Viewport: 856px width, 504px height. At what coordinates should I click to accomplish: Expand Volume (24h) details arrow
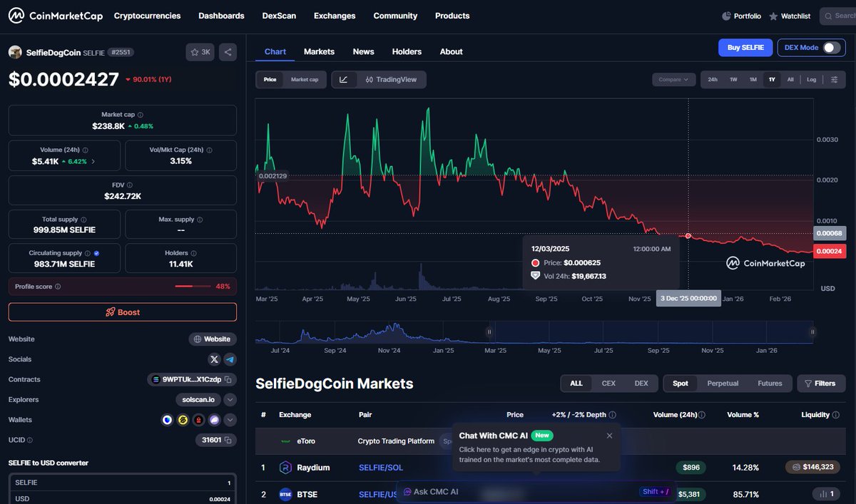[93, 162]
